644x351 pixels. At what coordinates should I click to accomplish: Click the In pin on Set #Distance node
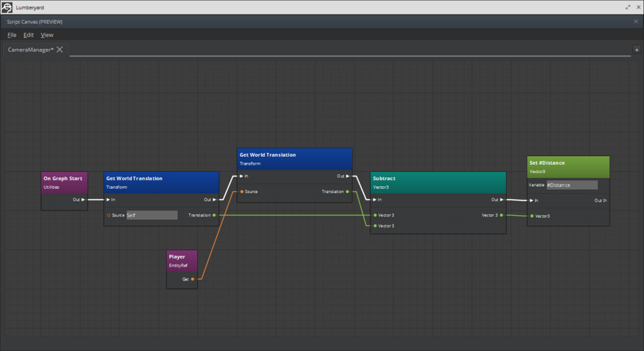point(531,201)
